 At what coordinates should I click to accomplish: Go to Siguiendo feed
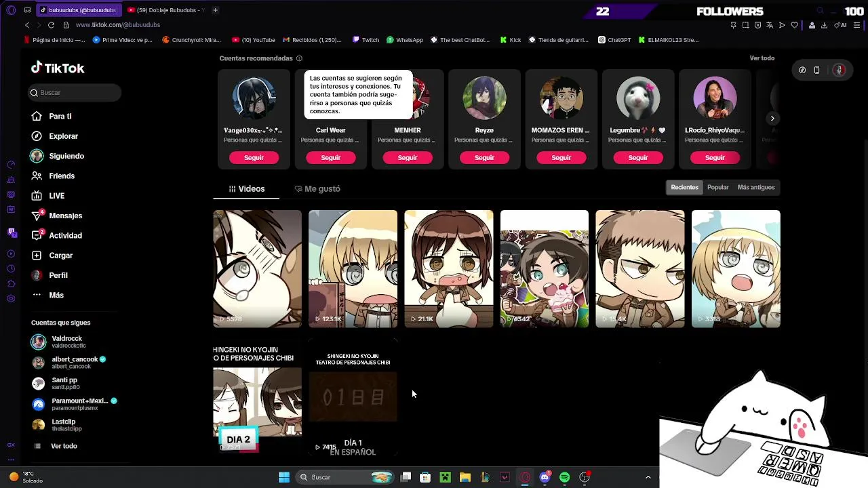click(58, 156)
